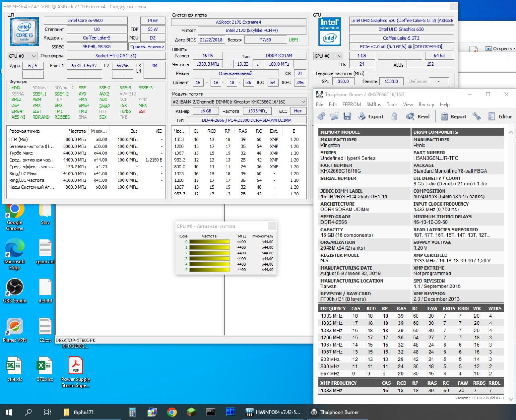This screenshot has width=516, height=420.
Task: Select the 878.xlsx desktop file
Action: [45, 369]
